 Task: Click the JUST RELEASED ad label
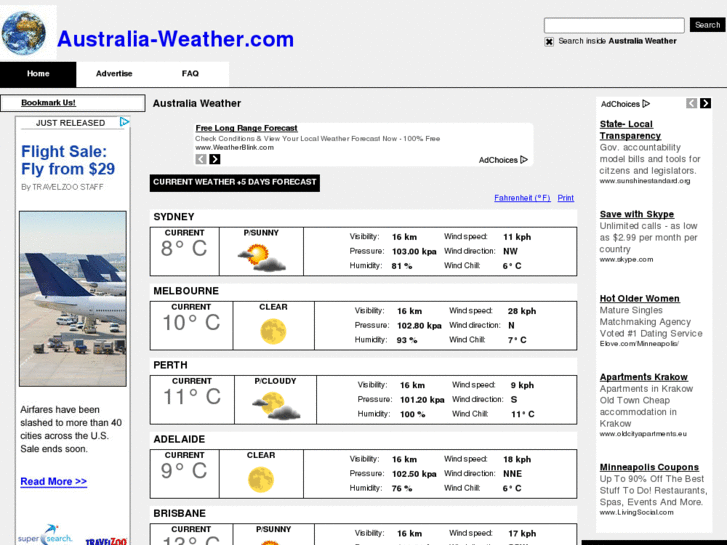(x=70, y=123)
